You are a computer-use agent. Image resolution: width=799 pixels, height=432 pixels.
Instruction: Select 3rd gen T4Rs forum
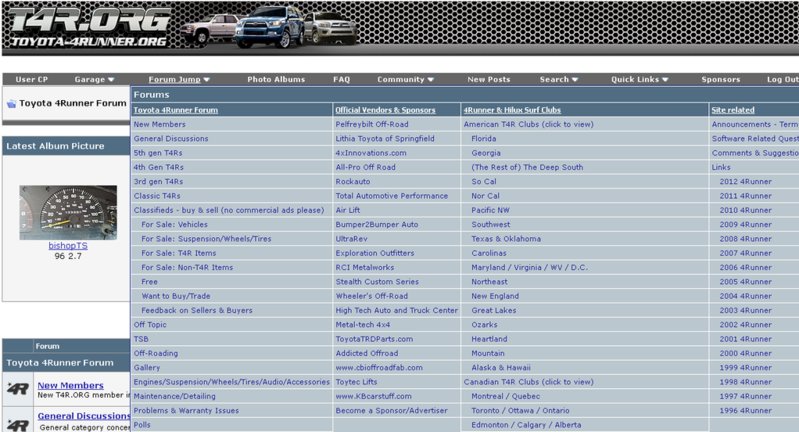click(x=158, y=181)
